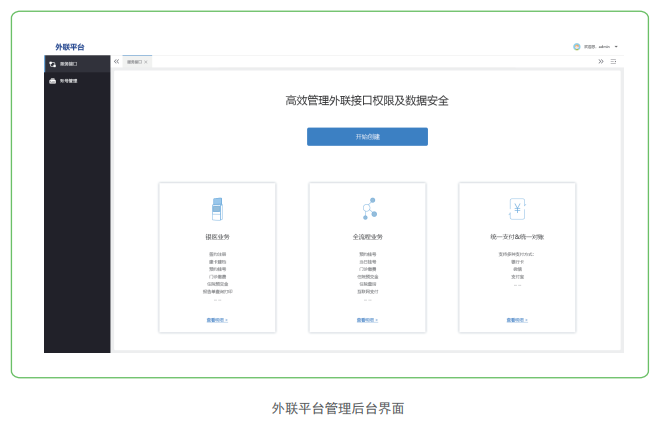Open the tab options menu at far right
Screen dimensions: 661x422
(614, 62)
